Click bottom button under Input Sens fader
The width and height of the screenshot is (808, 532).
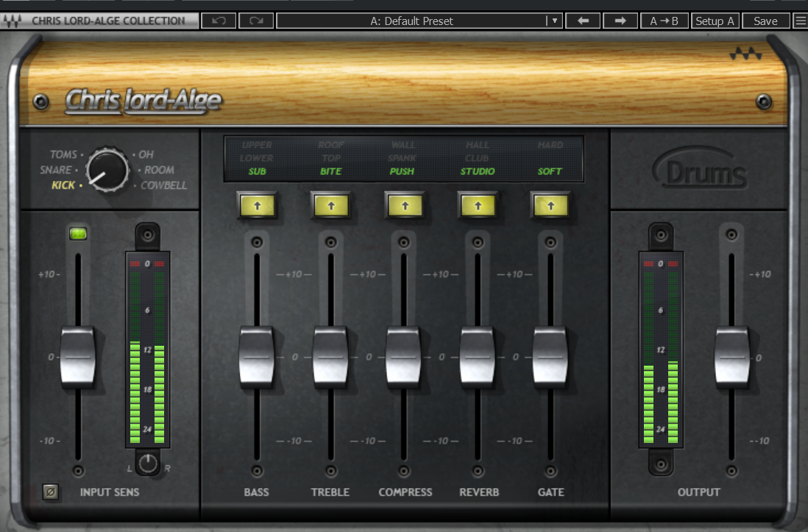click(78, 471)
